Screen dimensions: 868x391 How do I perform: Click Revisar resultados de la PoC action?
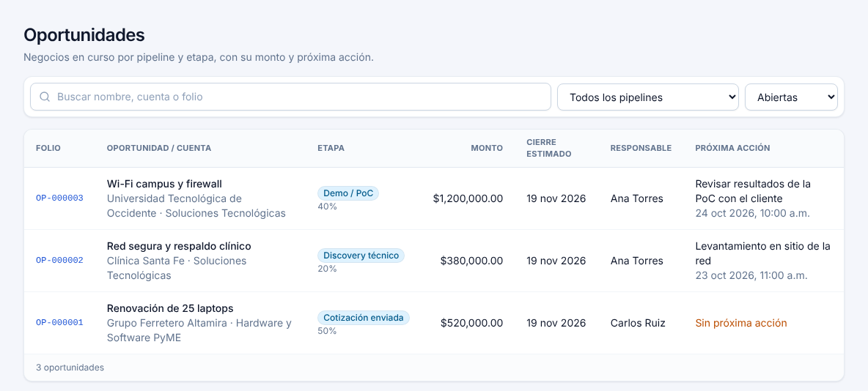coord(753,191)
